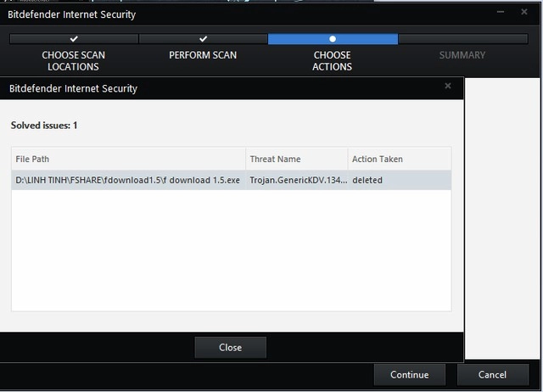Click the Continue button

click(x=409, y=375)
